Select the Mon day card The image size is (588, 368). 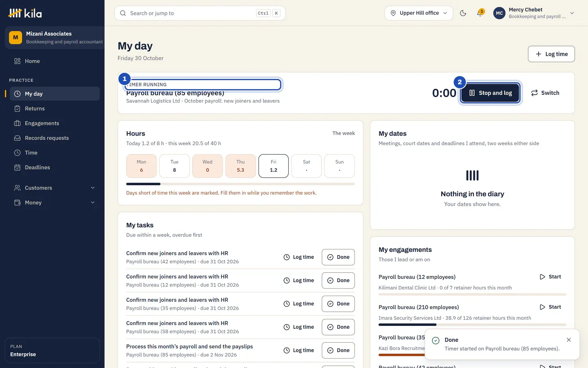141,166
